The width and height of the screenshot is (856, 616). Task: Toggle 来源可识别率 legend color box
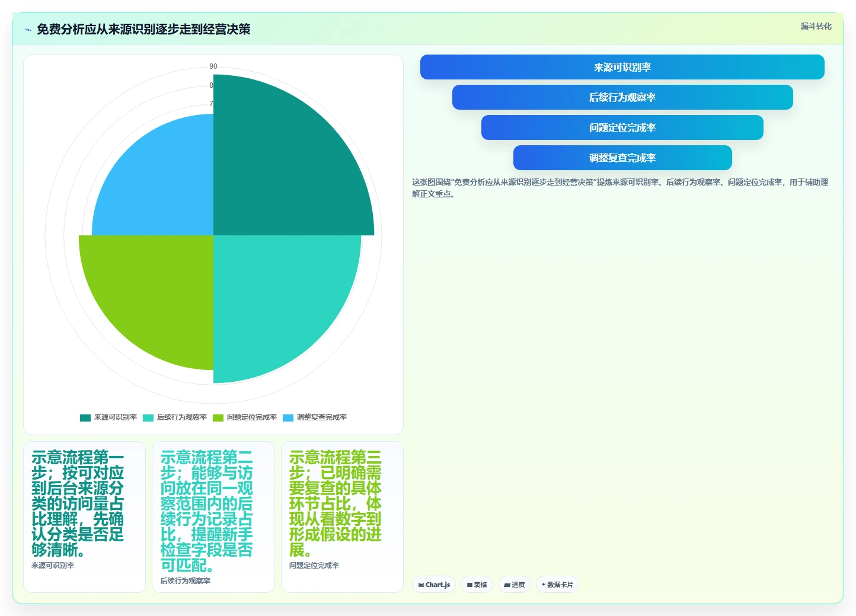coord(85,417)
